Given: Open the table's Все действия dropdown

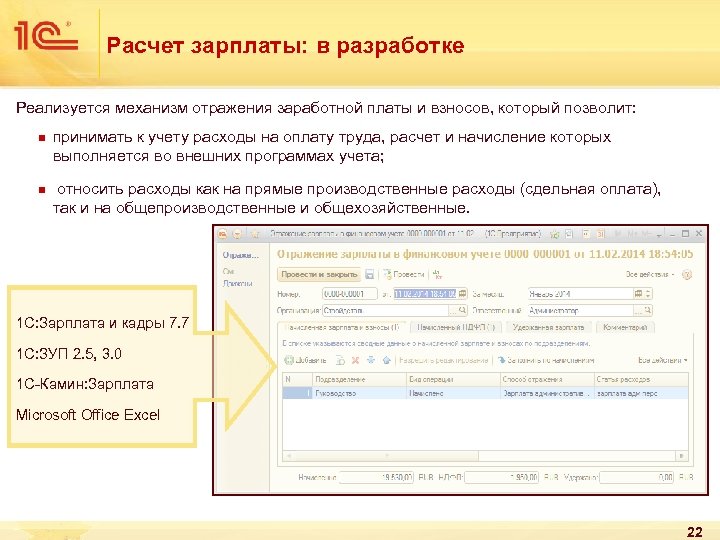Looking at the screenshot, I should tap(662, 360).
